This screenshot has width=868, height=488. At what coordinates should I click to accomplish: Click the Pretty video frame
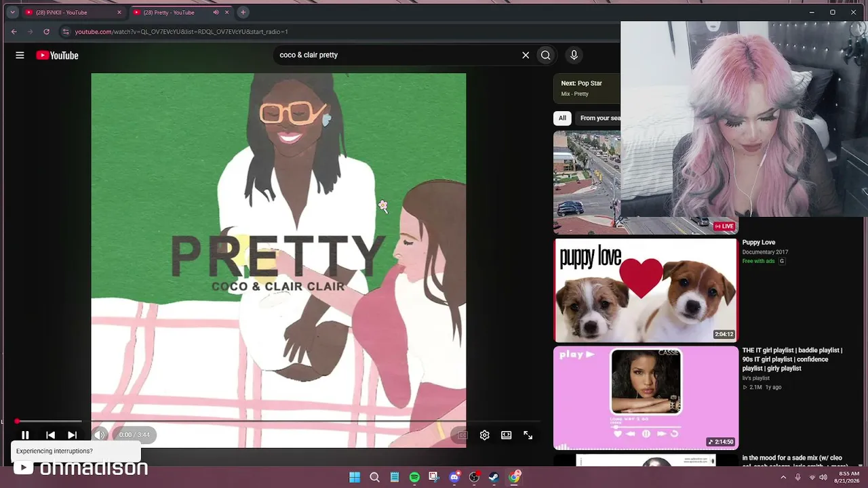click(x=279, y=260)
